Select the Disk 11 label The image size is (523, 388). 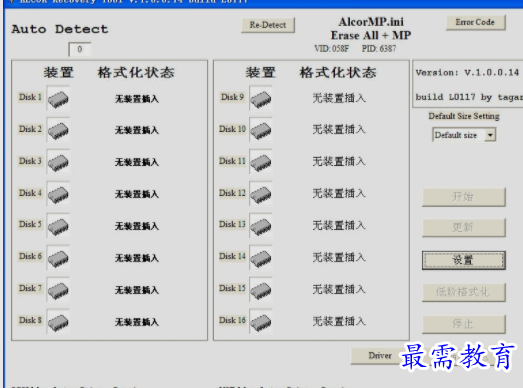coord(232,161)
